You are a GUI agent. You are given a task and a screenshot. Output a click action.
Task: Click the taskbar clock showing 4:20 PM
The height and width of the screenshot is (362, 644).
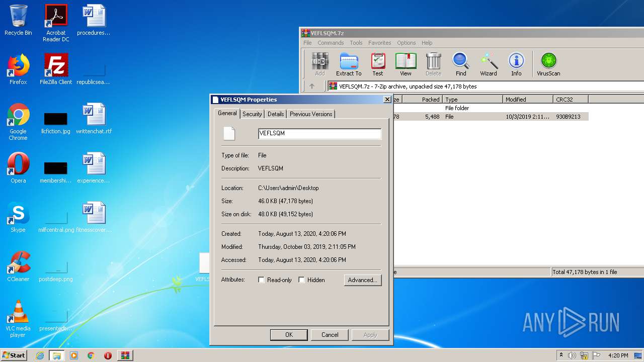(x=618, y=355)
